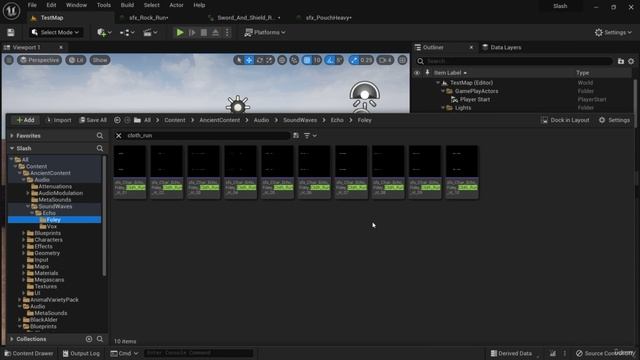The image size is (640, 360).
Task: Save the search as collection icon
Action: click(x=296, y=136)
